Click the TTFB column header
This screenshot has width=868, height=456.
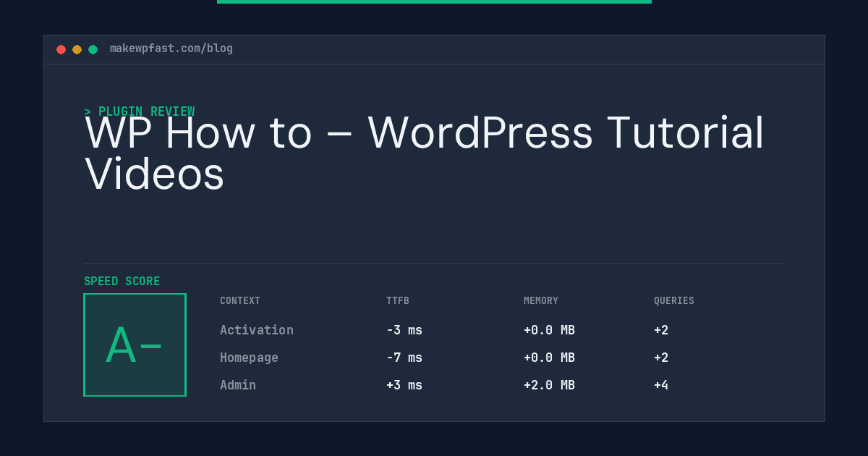pos(398,301)
